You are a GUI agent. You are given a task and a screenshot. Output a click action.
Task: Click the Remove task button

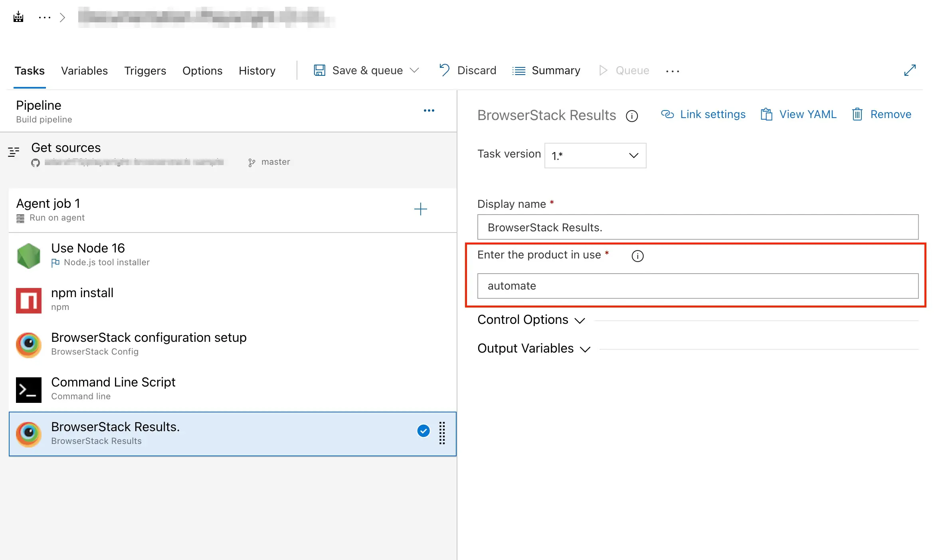click(881, 114)
